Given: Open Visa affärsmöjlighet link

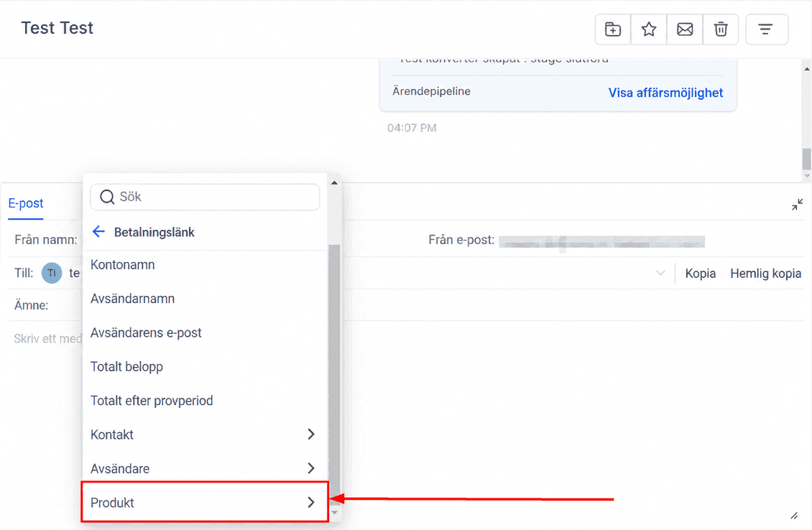Looking at the screenshot, I should pyautogui.click(x=665, y=93).
